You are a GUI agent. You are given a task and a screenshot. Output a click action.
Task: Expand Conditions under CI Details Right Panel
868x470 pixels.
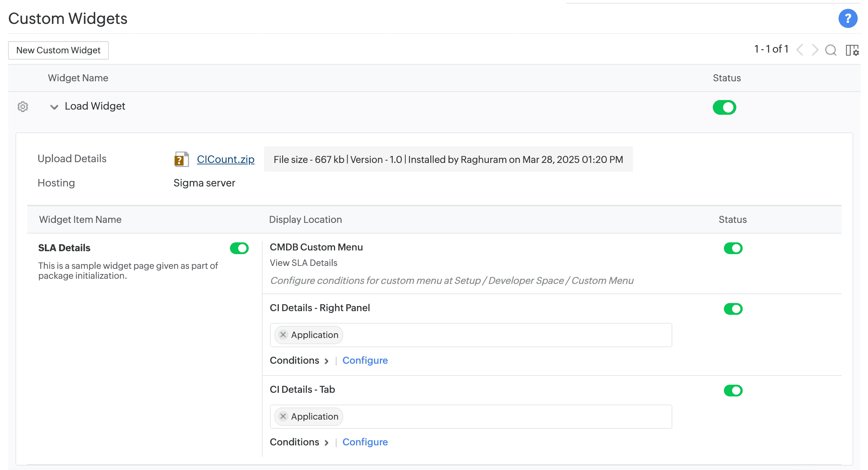327,361
